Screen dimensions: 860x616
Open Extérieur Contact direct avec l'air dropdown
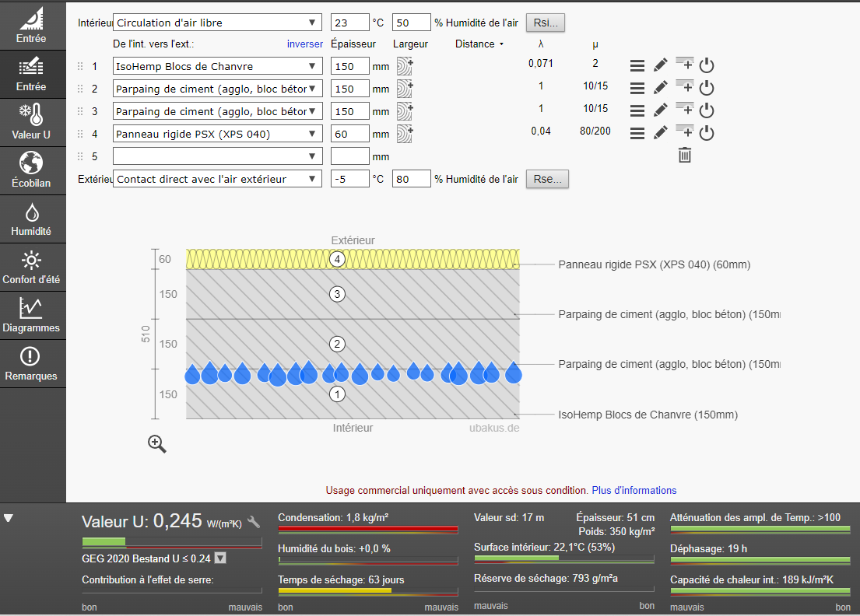[217, 179]
